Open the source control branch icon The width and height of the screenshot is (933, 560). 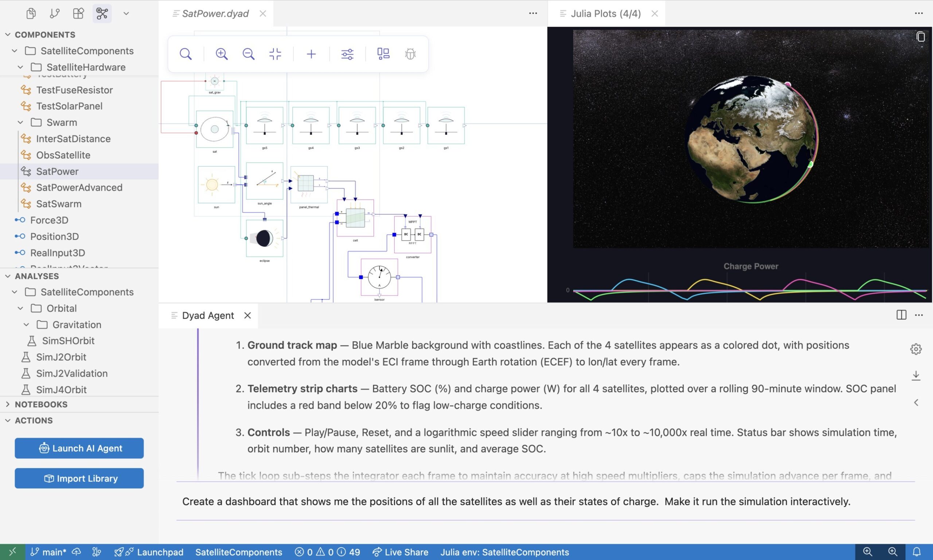click(x=54, y=13)
